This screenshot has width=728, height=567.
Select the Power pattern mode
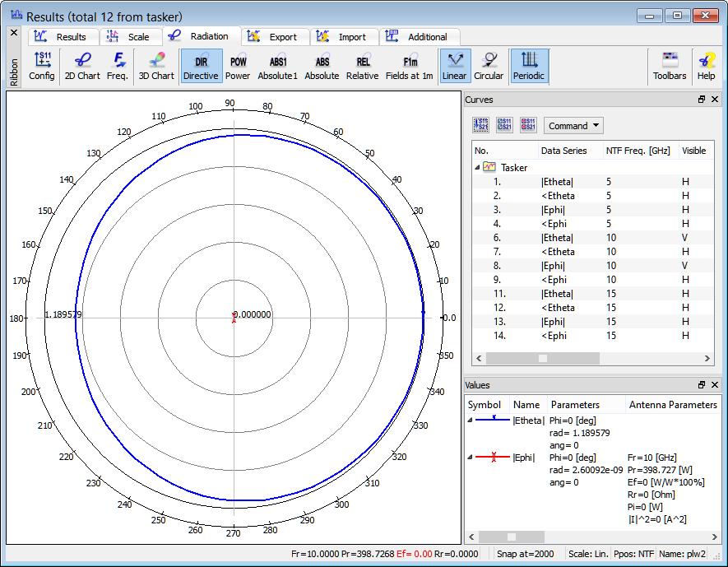click(238, 66)
